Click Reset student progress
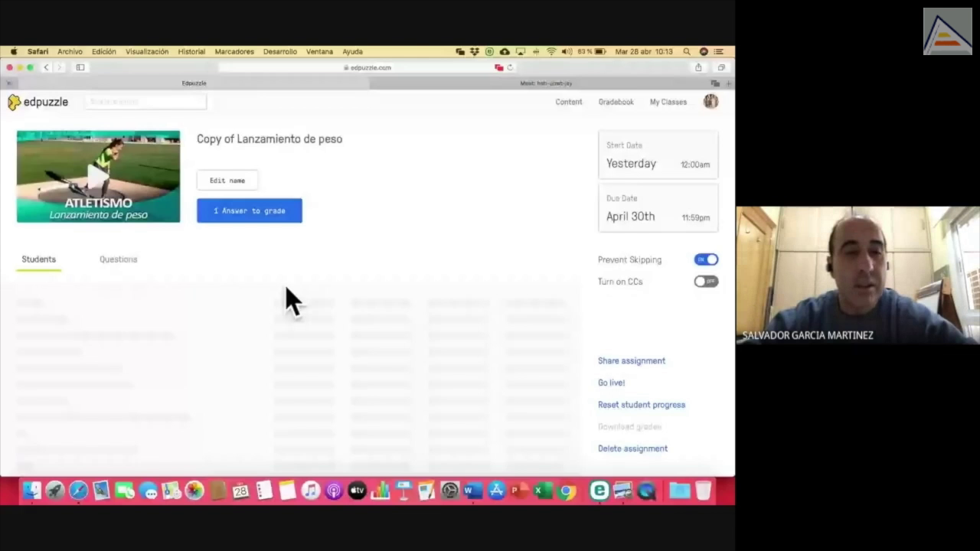 642,405
